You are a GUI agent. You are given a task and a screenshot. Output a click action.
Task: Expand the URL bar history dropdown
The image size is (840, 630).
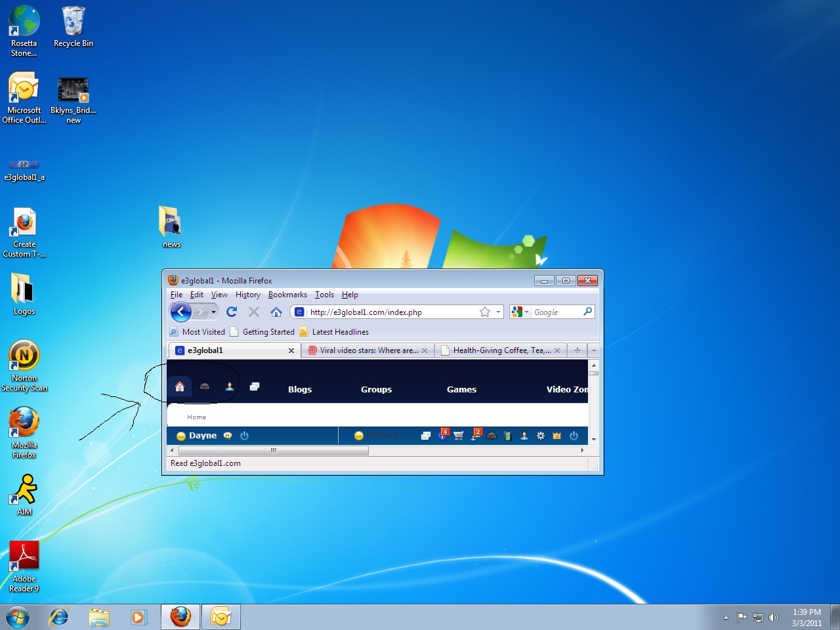(x=498, y=312)
